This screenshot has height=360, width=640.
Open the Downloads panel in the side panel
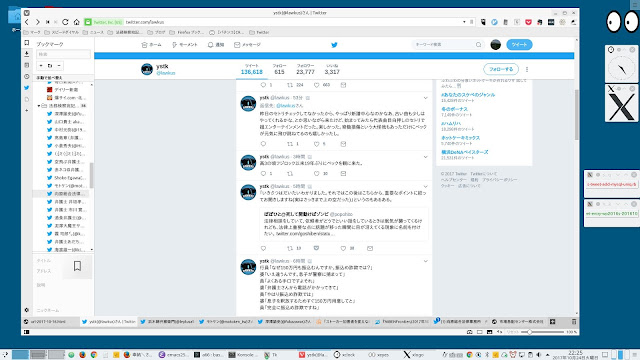point(27,54)
